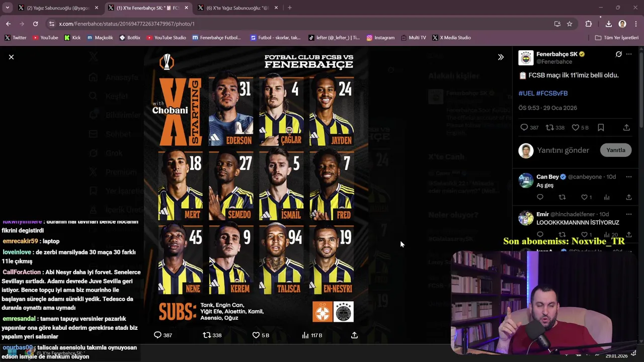Open the #FCSBvFB hashtag link
Image resolution: width=644 pixels, height=362 pixels.
pyautogui.click(x=552, y=93)
